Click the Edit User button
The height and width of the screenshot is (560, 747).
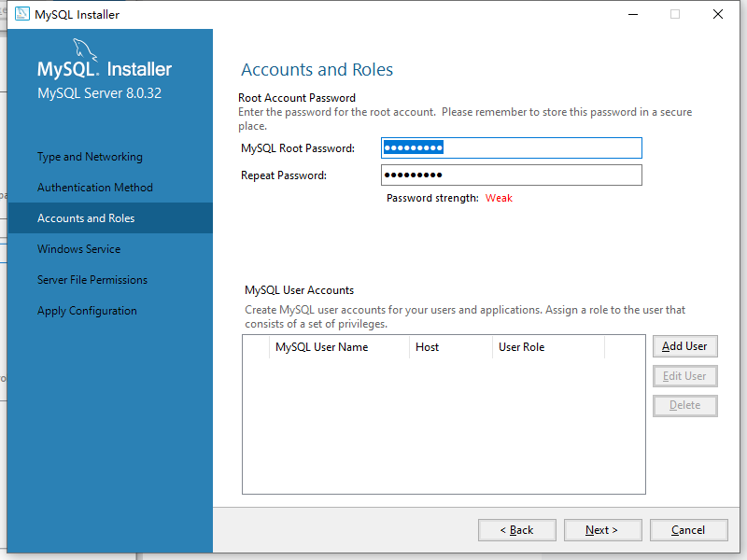(x=685, y=376)
